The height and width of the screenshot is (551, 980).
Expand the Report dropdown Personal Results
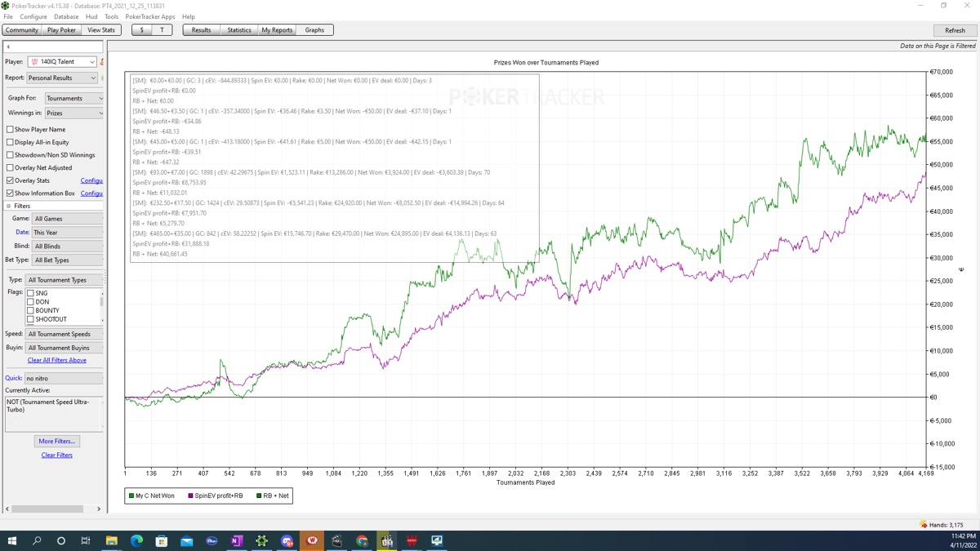[x=62, y=78]
